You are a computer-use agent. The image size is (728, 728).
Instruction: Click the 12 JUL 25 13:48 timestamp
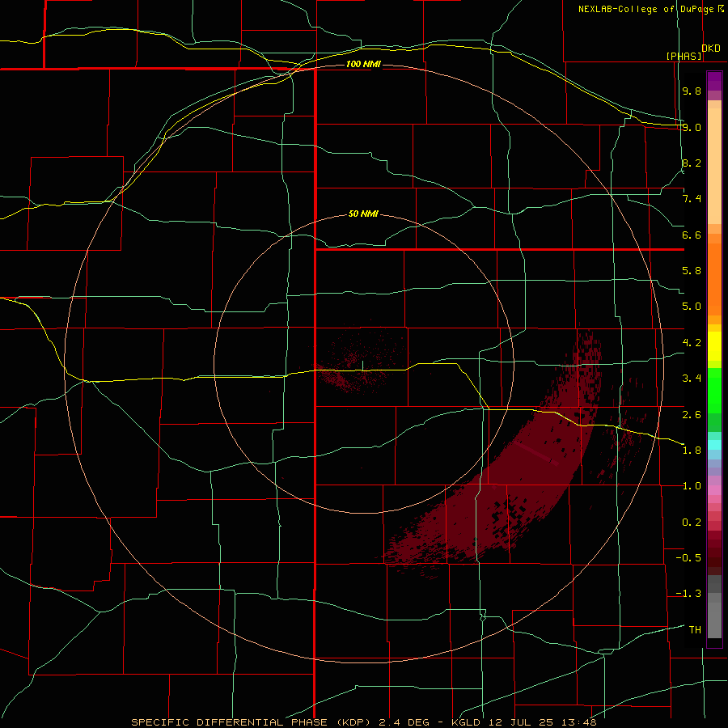point(542,722)
